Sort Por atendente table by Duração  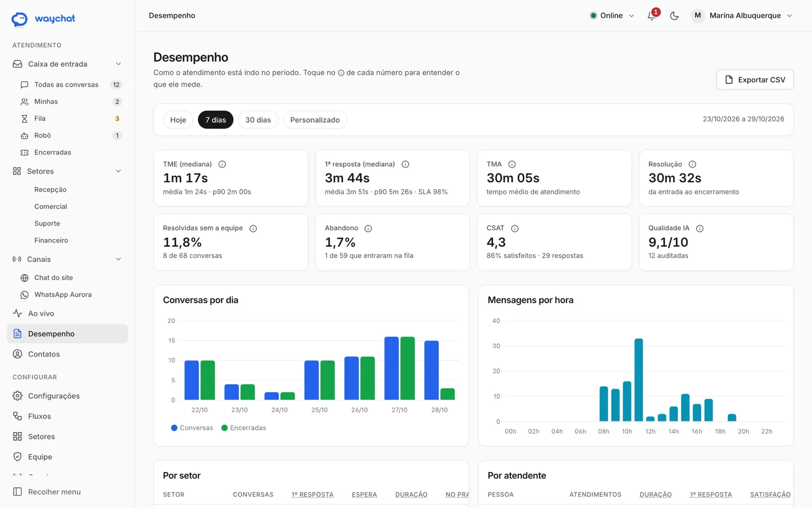(656, 494)
